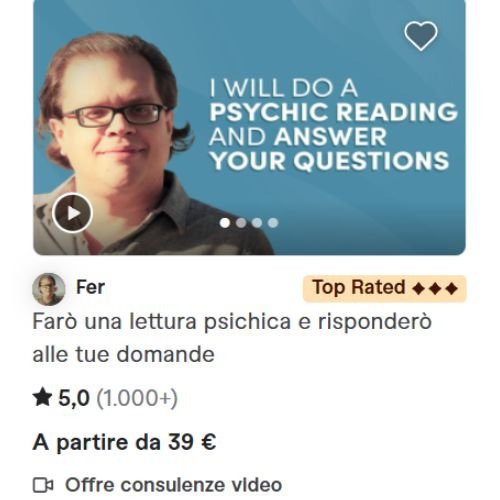Jump to the third carousel dot
The width and height of the screenshot is (500, 500).
click(x=257, y=223)
